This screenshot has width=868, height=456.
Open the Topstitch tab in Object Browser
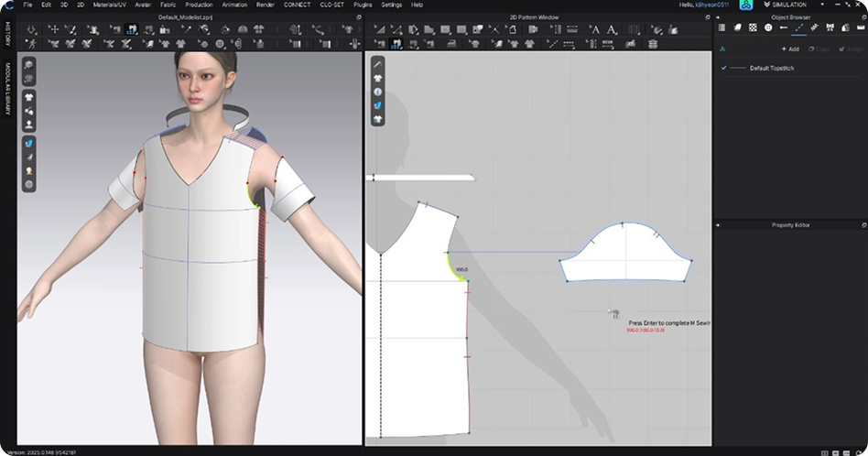tap(799, 28)
